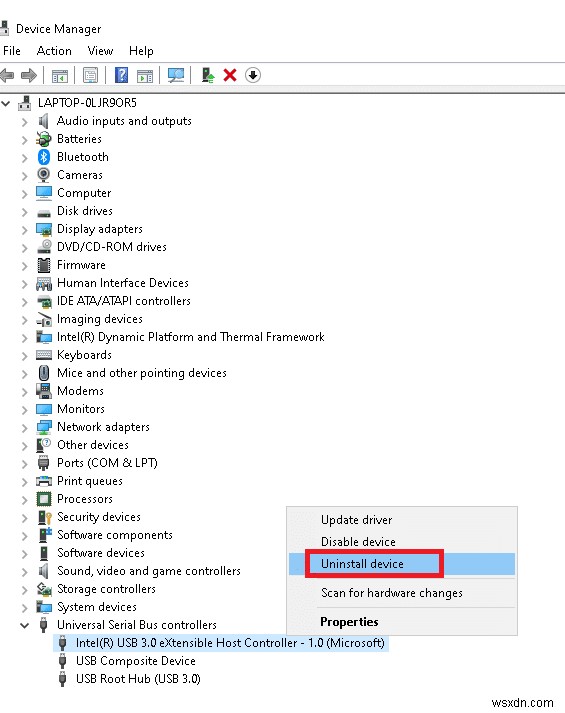
Task: Click the down-arrow Disable device toolbar icon
Action: (x=253, y=75)
